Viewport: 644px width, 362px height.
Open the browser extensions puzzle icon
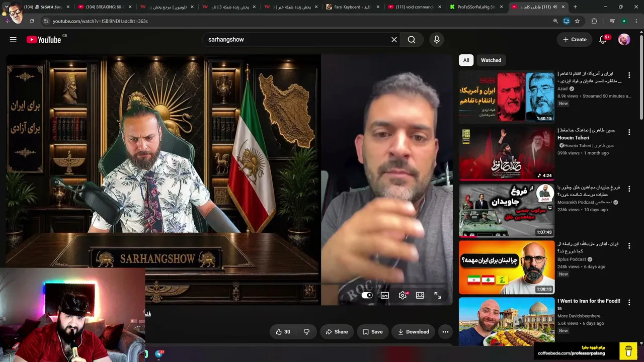click(594, 21)
